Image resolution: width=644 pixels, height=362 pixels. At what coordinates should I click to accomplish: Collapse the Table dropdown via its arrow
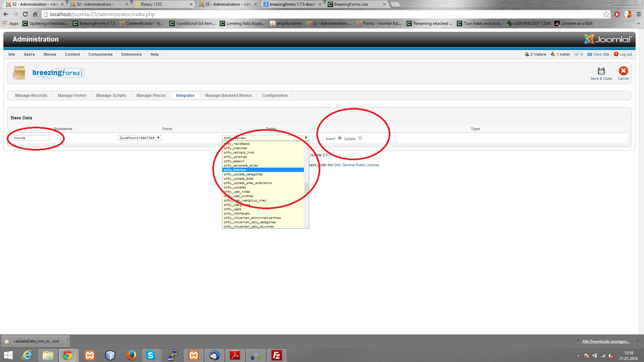[306, 138]
